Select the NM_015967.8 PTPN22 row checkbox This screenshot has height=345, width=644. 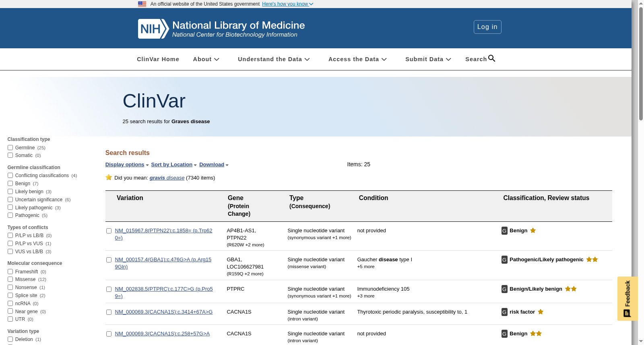tap(109, 231)
